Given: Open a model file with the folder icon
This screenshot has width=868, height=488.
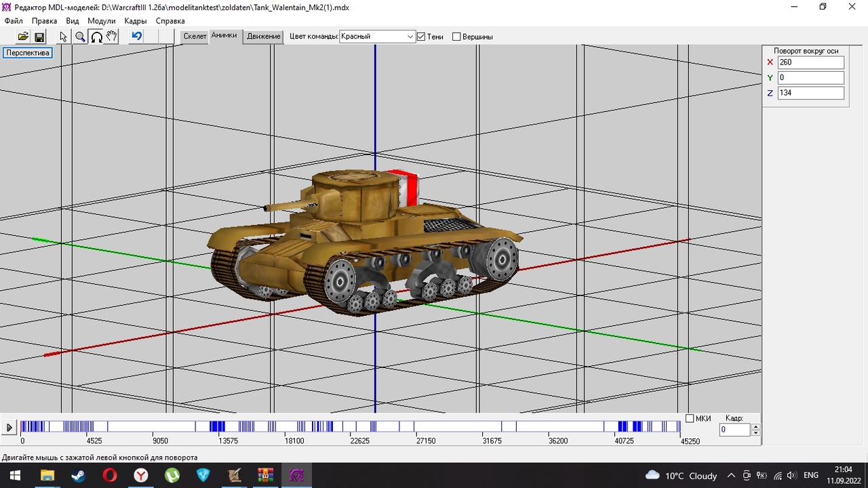Looking at the screenshot, I should point(23,37).
